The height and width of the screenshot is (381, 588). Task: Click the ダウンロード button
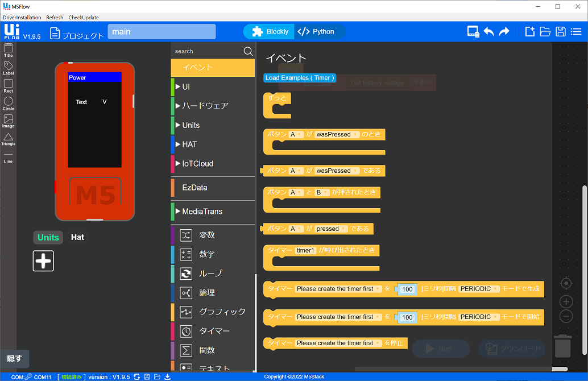pyautogui.click(x=512, y=349)
